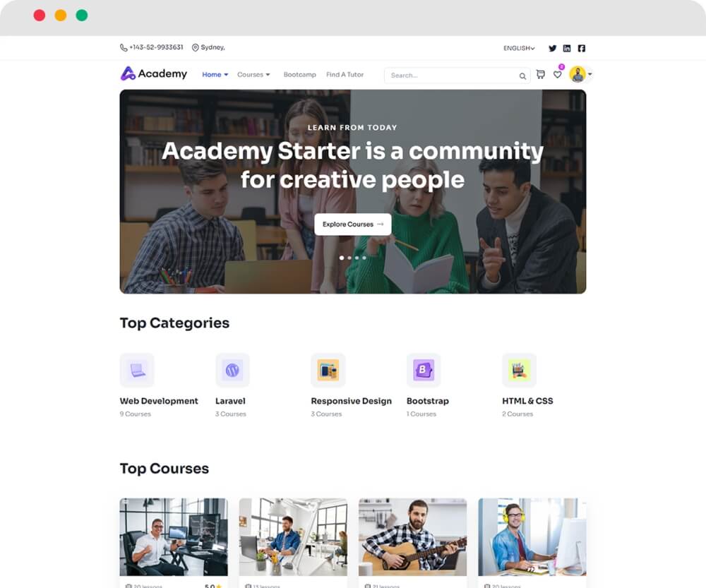Open the Facebook social link icon
This screenshot has width=706, height=588.
click(582, 48)
